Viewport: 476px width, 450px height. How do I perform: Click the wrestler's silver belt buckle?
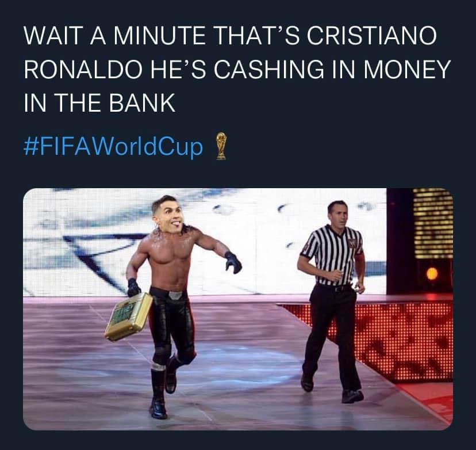(x=175, y=295)
